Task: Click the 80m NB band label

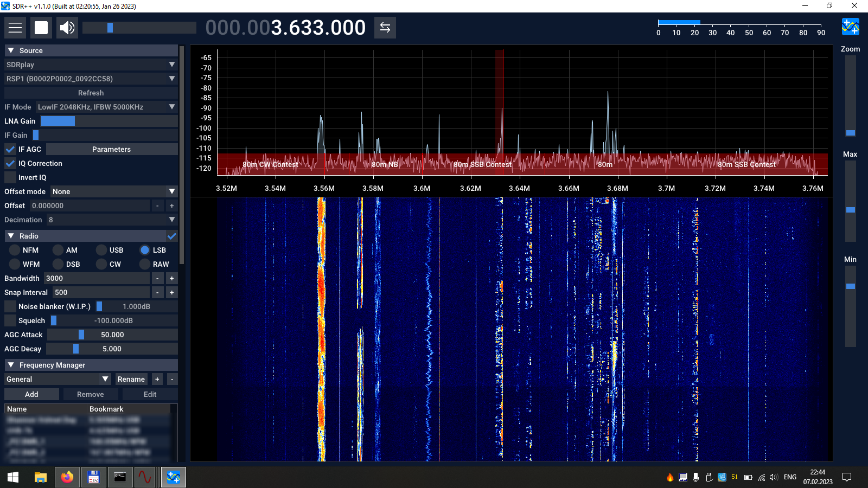Action: point(385,164)
